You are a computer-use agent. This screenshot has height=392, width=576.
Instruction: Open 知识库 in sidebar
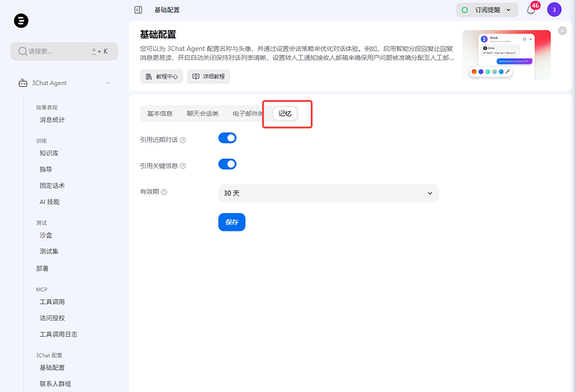point(48,153)
